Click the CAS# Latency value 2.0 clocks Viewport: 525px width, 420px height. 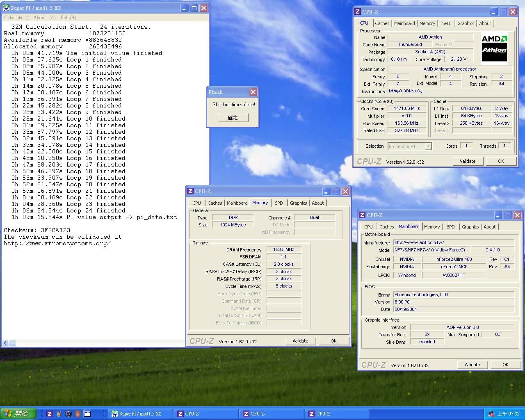click(284, 265)
